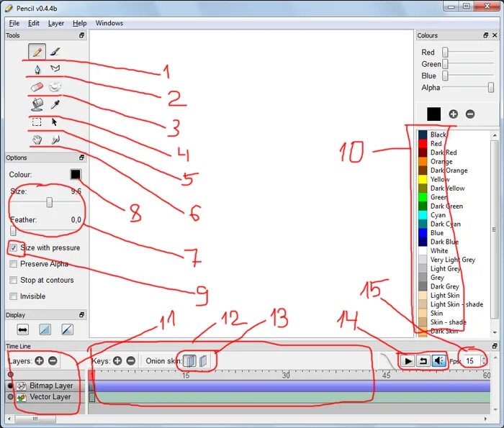Toggle loop playback button

[x=423, y=361]
